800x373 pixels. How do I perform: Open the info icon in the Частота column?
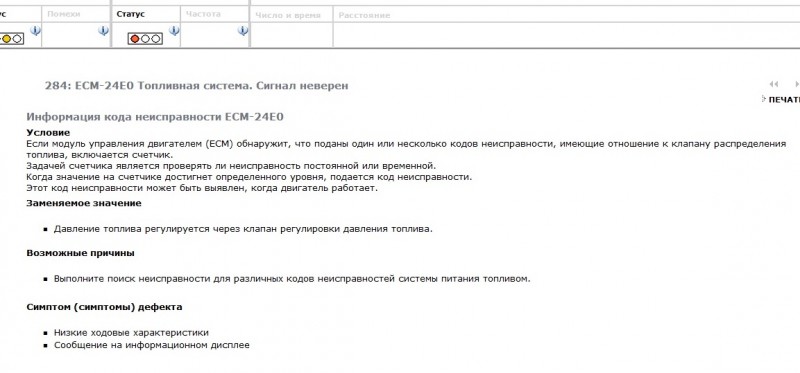[x=243, y=31]
